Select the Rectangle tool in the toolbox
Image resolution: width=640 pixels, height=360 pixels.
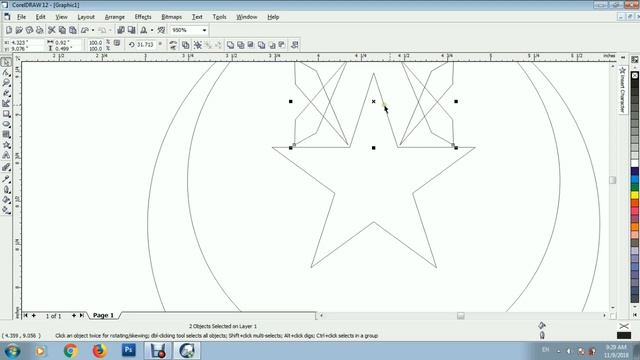(6, 114)
